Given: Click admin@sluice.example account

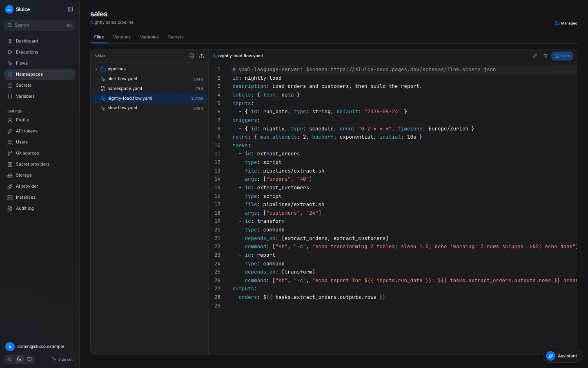Looking at the screenshot, I should (40, 346).
